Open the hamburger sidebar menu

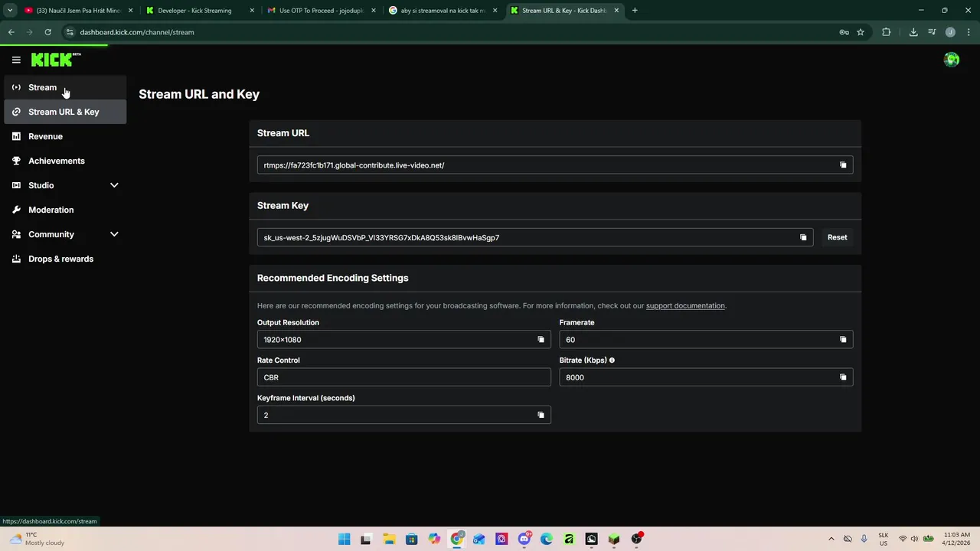pyautogui.click(x=16, y=60)
